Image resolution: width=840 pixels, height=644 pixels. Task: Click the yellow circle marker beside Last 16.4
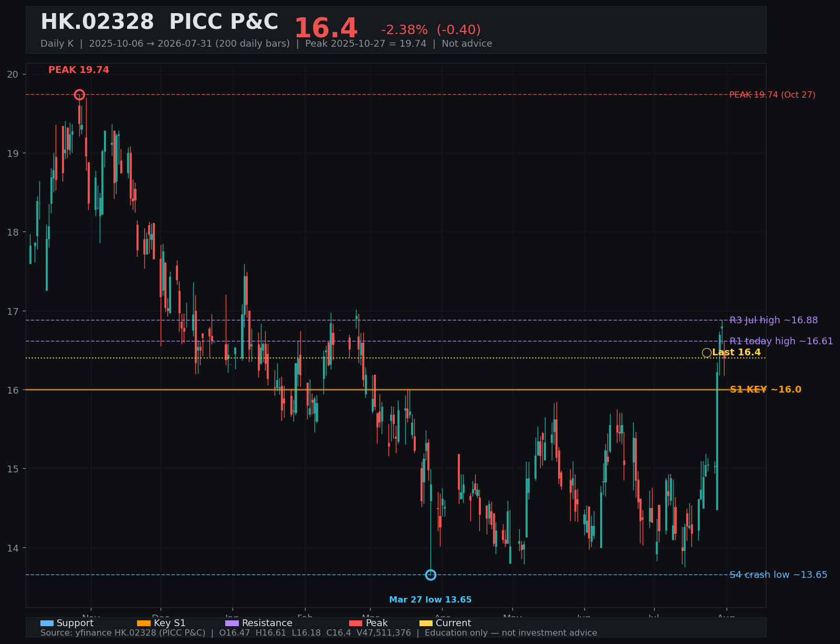(707, 353)
